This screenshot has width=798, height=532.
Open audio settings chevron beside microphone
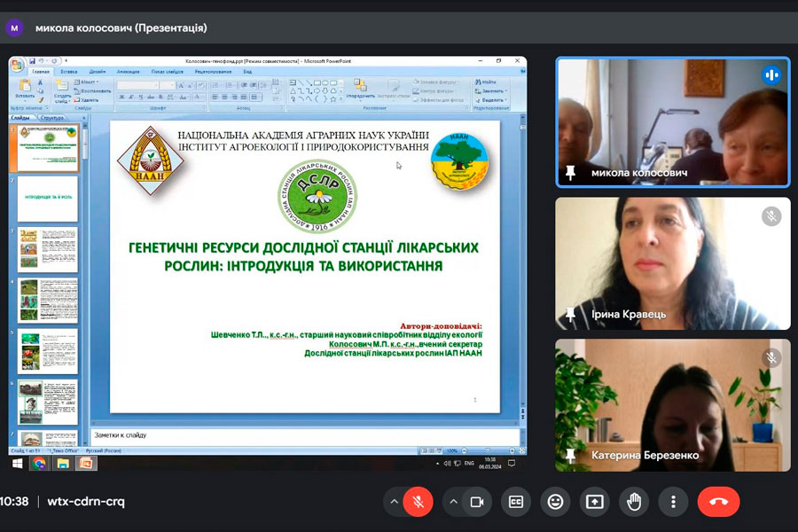(394, 502)
